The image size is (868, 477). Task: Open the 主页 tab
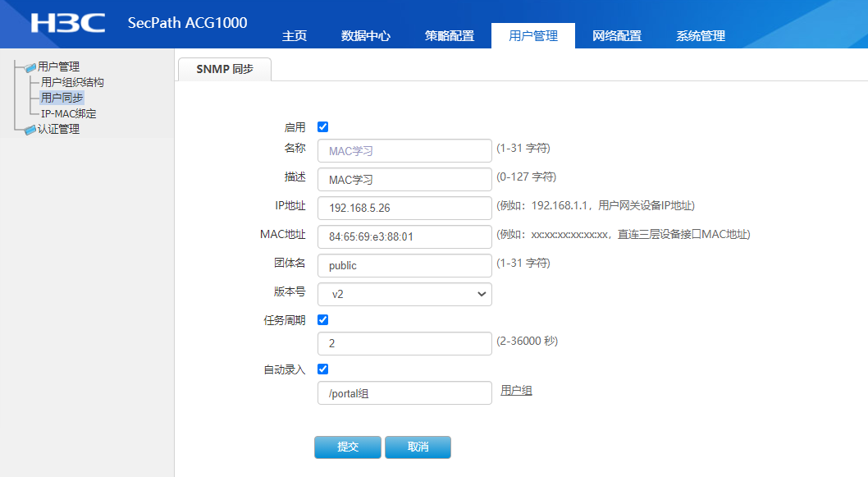(x=295, y=36)
